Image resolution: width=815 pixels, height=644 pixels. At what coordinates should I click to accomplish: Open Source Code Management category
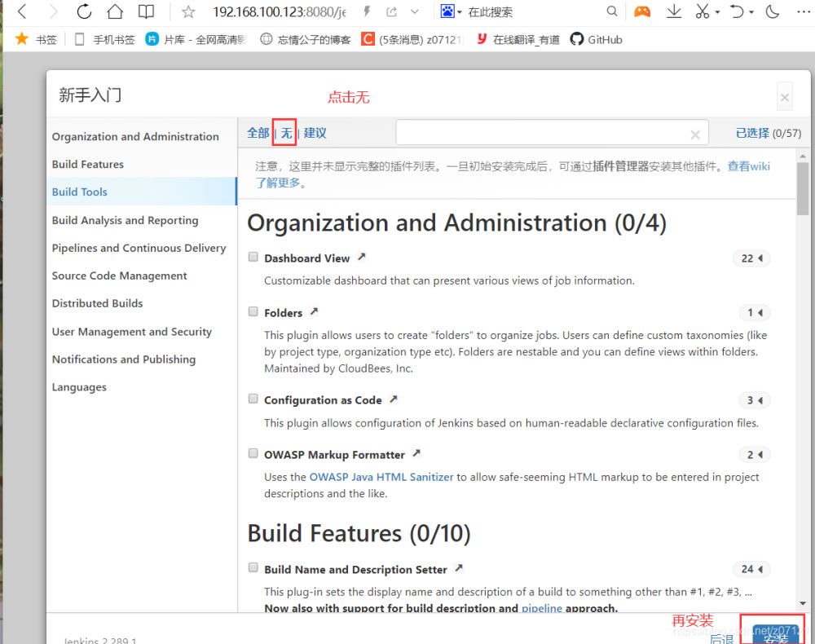click(x=119, y=276)
